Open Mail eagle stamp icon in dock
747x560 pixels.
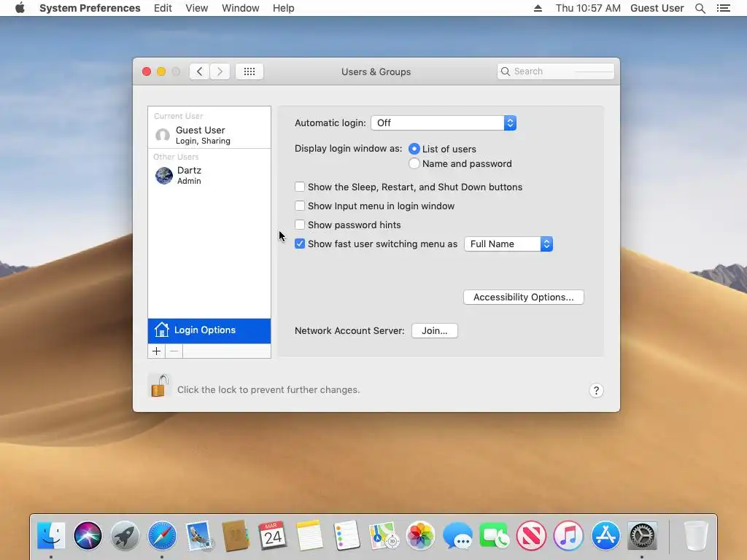point(198,535)
